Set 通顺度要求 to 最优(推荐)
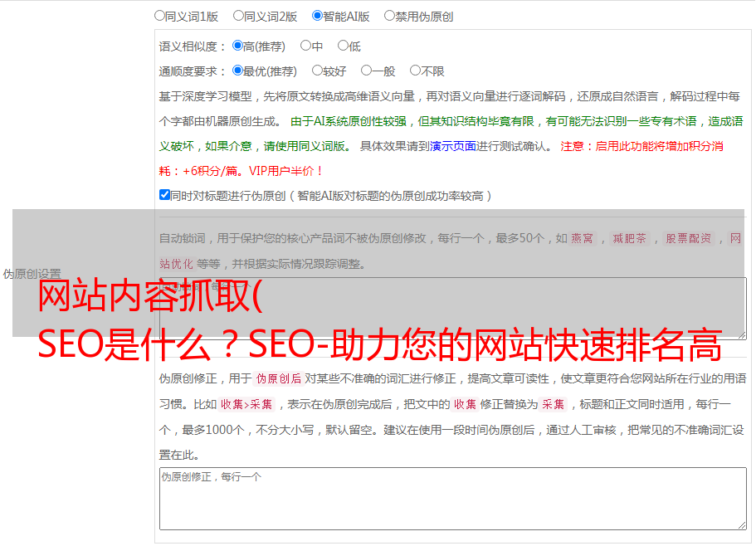The image size is (756, 546). click(237, 71)
